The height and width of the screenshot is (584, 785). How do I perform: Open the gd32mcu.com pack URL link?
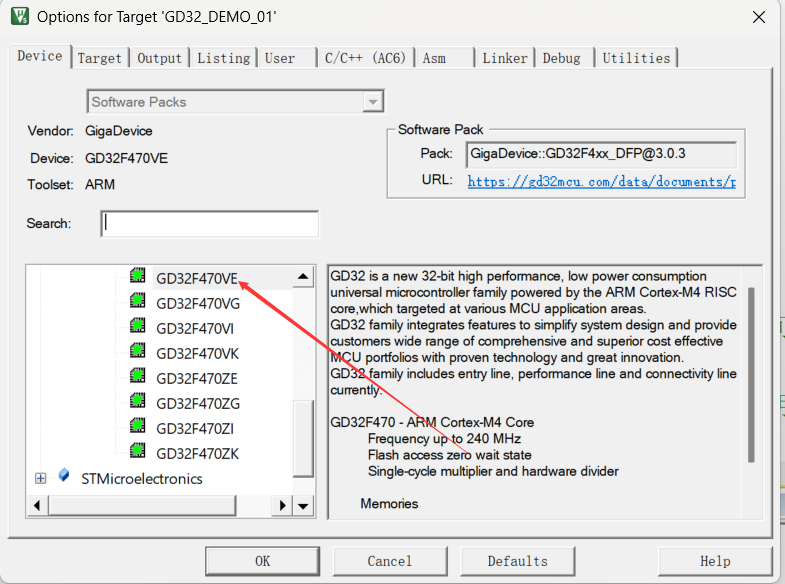[x=601, y=181]
